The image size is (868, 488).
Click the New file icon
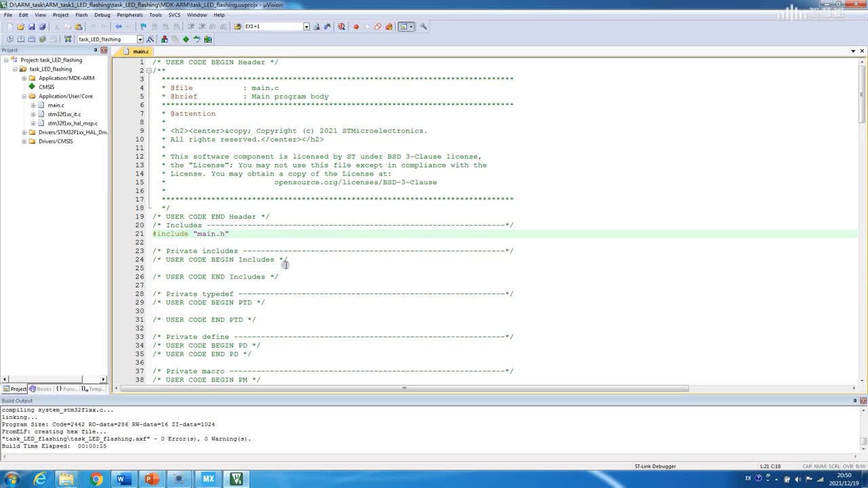pos(9,26)
